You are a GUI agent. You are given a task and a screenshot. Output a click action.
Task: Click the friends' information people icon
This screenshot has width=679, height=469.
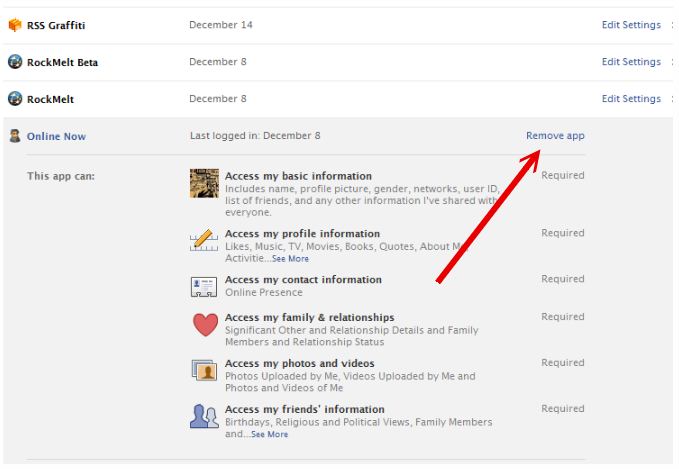(x=204, y=416)
